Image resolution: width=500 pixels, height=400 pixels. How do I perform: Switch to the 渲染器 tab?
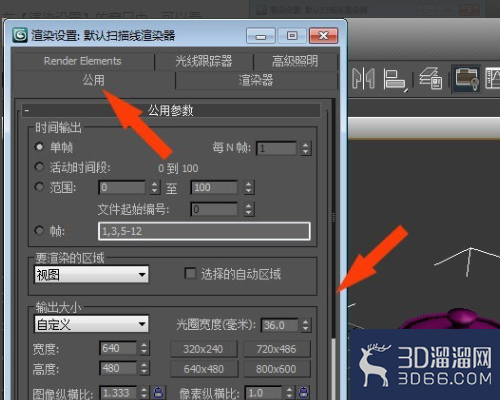click(x=256, y=80)
